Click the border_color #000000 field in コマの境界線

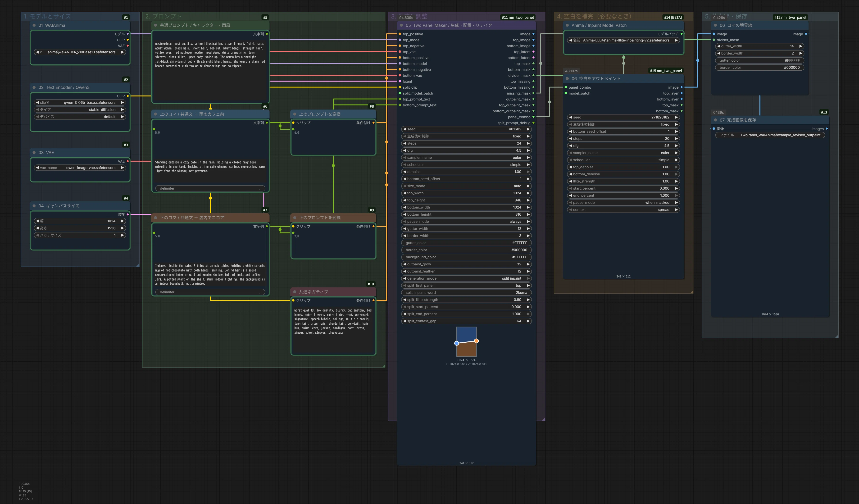759,68
